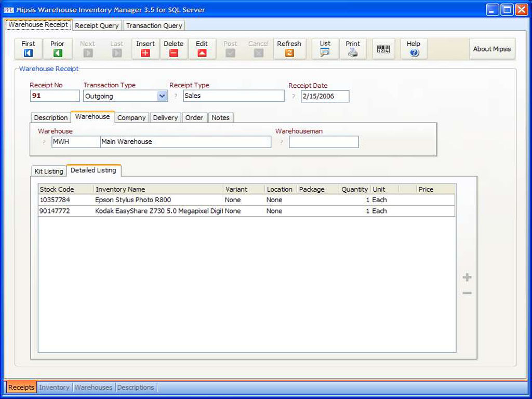This screenshot has width=532, height=399.
Task: Refresh the receipt data
Action: tap(289, 49)
